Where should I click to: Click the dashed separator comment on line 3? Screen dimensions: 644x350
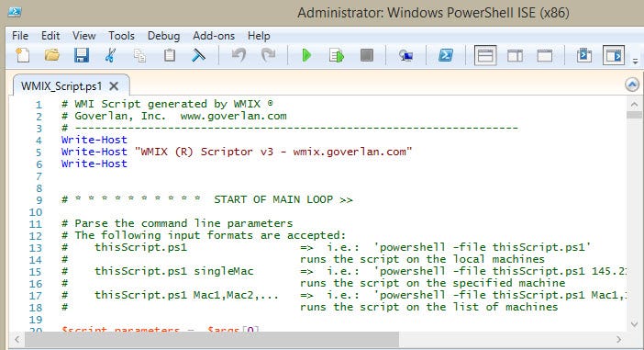point(290,128)
